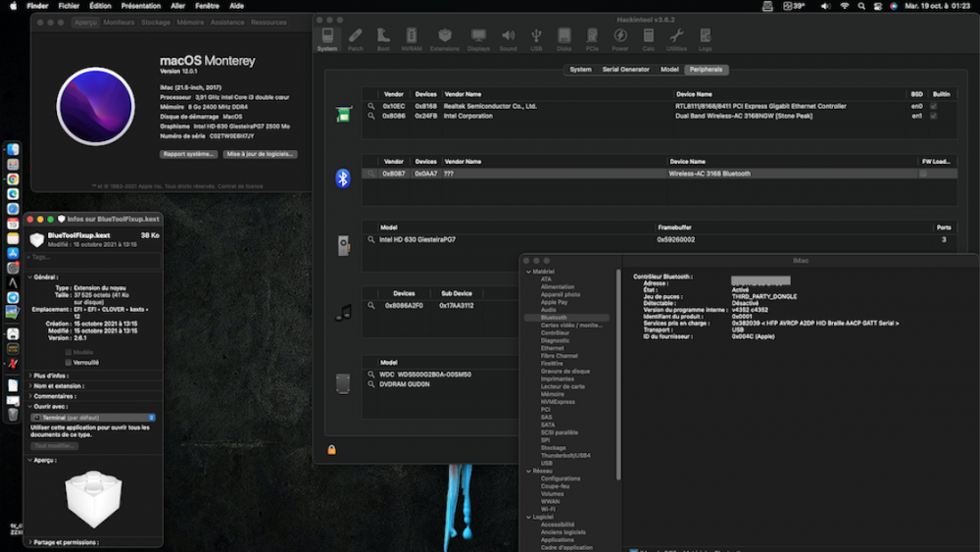The height and width of the screenshot is (552, 980).
Task: Toggle FW Loaded checkbox for Wireless-AC 3168 Bluetooth
Action: (x=923, y=174)
